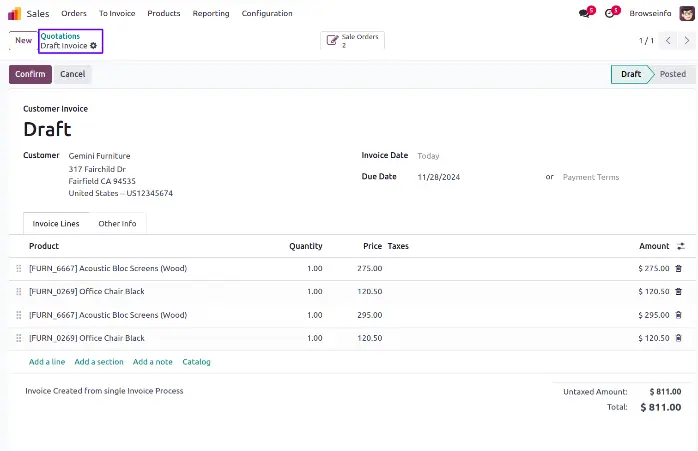Open the messages chat icon
Image resolution: width=698 pixels, height=451 pixels.
584,14
